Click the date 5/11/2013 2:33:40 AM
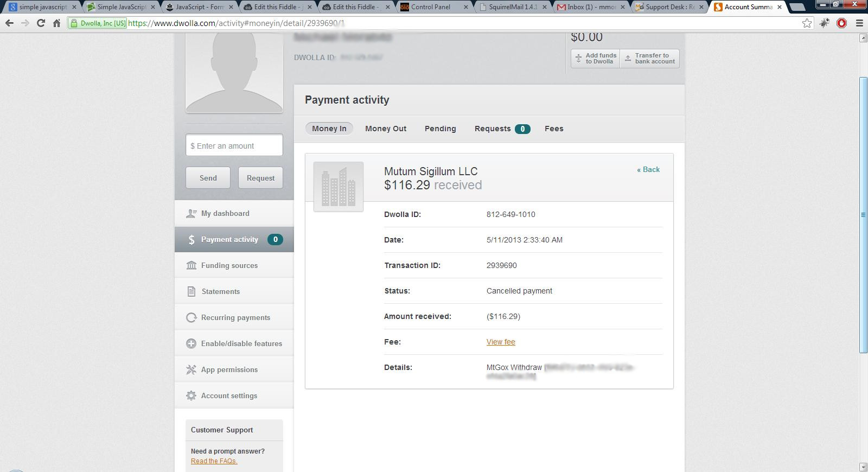This screenshot has width=868, height=472. click(525, 240)
